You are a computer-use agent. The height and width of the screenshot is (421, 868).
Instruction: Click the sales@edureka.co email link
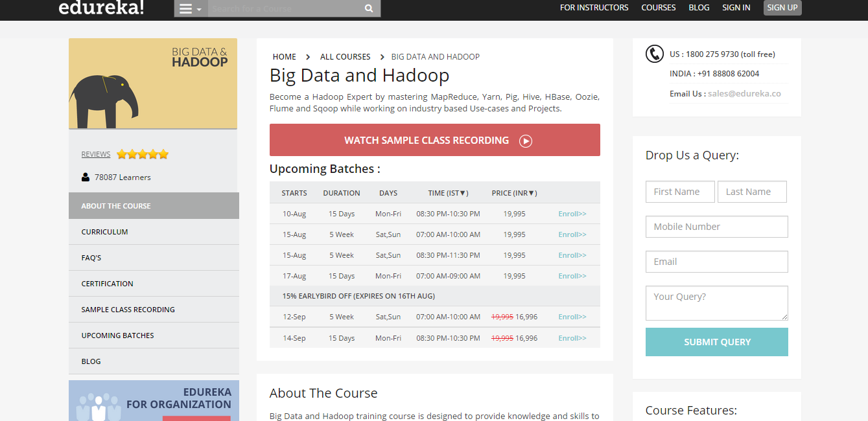point(744,93)
